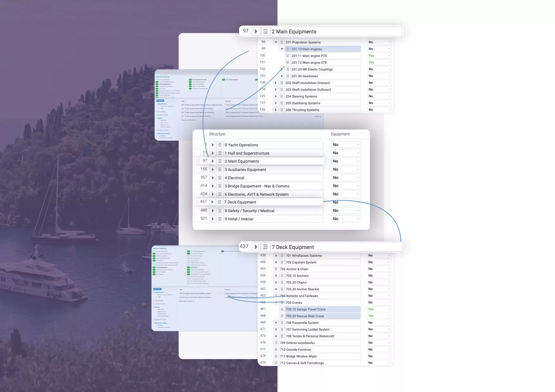The height and width of the screenshot is (392, 555).
Task: Click drag handle icon beside 2 Main Equipments header
Action: tap(265, 32)
